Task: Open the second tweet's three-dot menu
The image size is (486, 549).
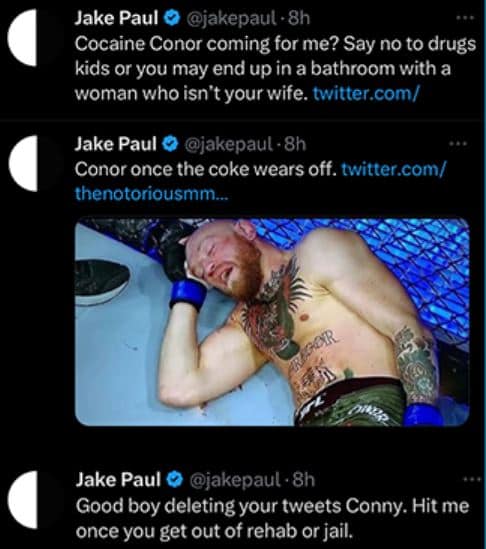Action: click(459, 144)
